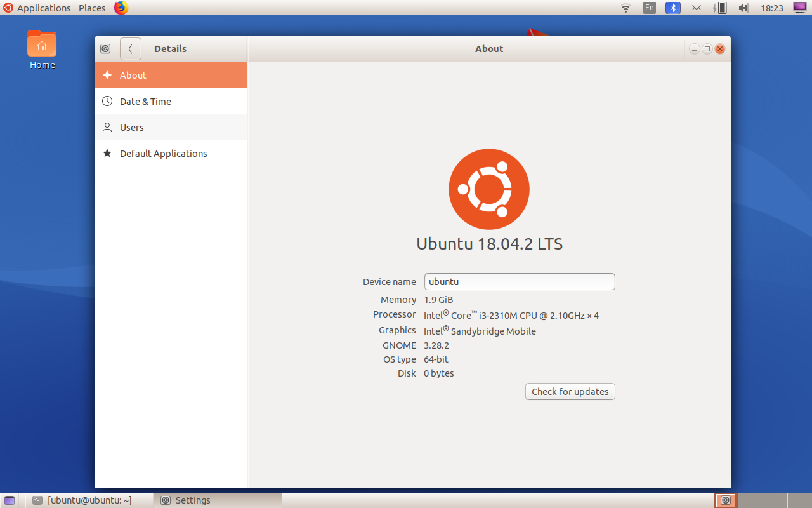This screenshot has width=812, height=508.
Task: Open the Bluetooth indicator menu
Action: pyautogui.click(x=672, y=8)
